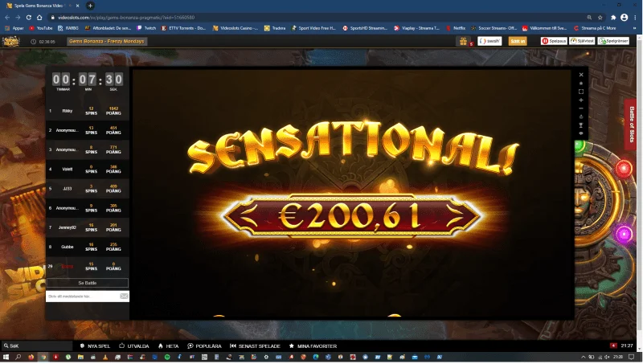The width and height of the screenshot is (643, 364).
Task: Open the Appar bookmarks shortcut
Action: (14, 28)
